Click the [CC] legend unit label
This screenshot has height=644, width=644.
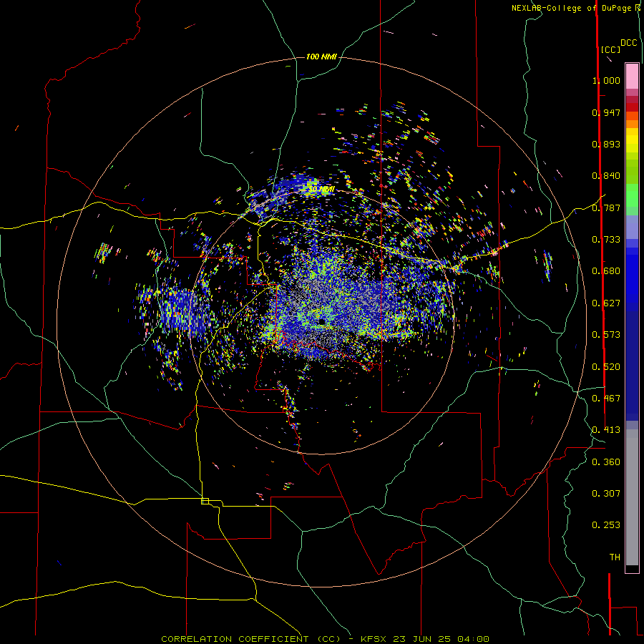pos(610,49)
